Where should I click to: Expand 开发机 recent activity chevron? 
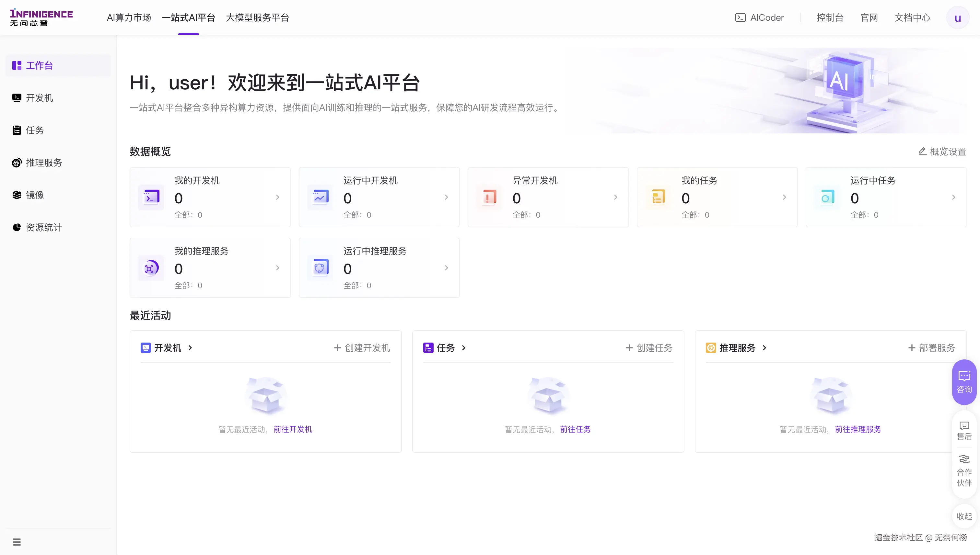(190, 348)
